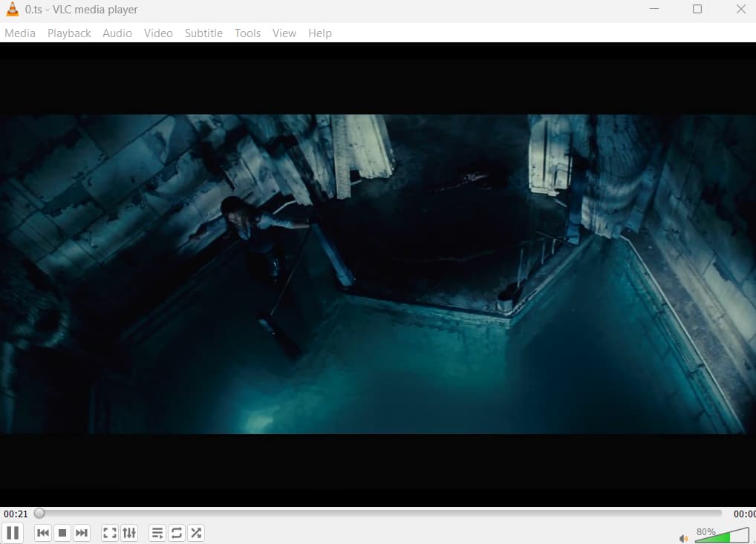This screenshot has height=544, width=756.
Task: Toggle random shuffle playback
Action: click(195, 532)
